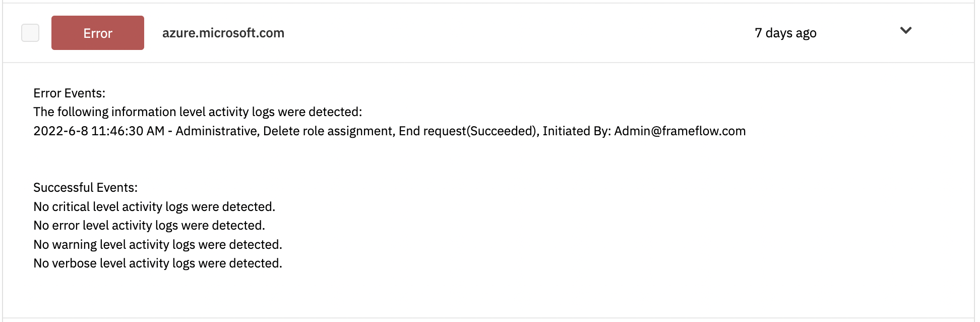Tick the checkbox beside the Error badge
The image size is (980, 322).
tap(30, 33)
